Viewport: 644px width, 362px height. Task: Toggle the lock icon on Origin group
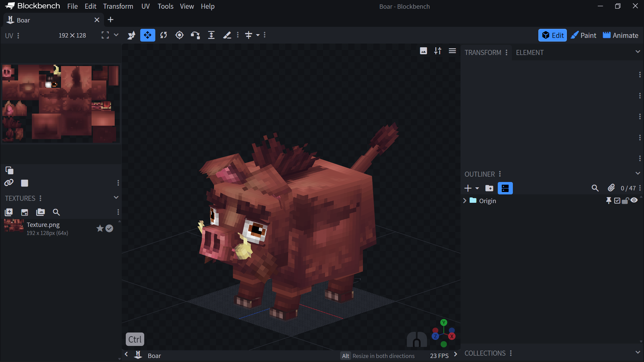pyautogui.click(x=625, y=201)
